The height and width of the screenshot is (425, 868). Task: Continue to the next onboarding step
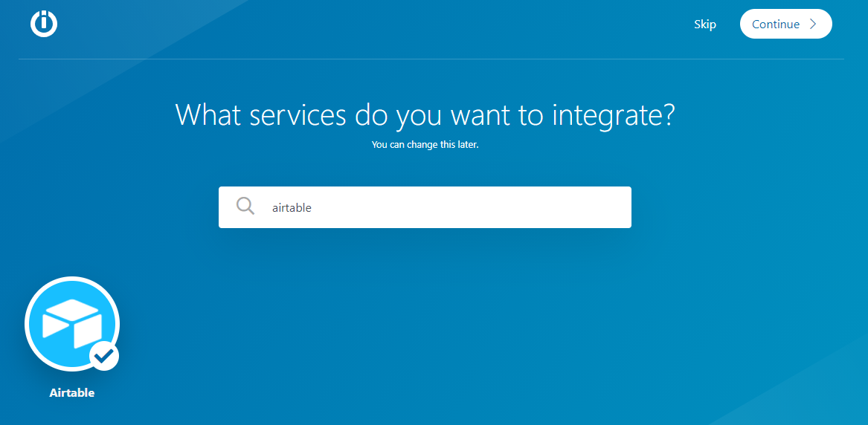pyautogui.click(x=785, y=24)
